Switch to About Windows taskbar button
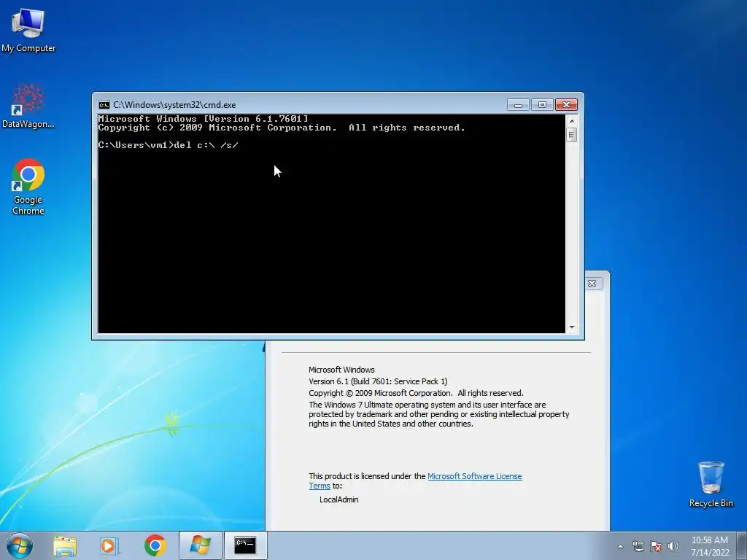Viewport: 747px width, 560px height. tap(200, 545)
